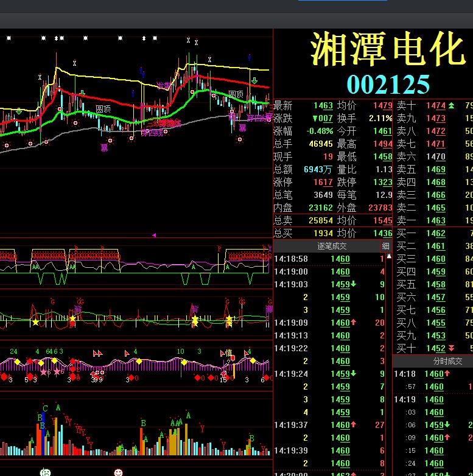Click the green down arrow above the left 圆顶 label
The height and width of the screenshot is (476, 473).
click(x=82, y=93)
